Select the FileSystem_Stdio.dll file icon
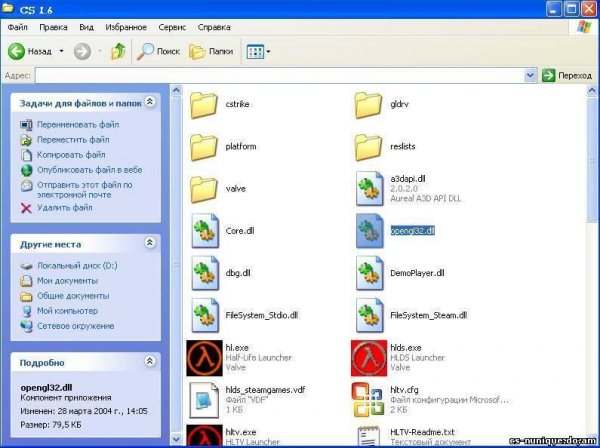 (x=205, y=315)
